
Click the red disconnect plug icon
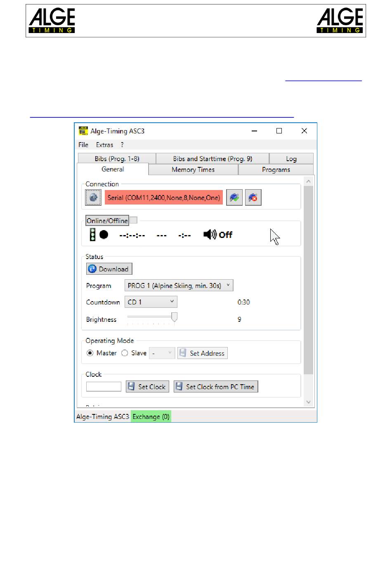pos(253,197)
